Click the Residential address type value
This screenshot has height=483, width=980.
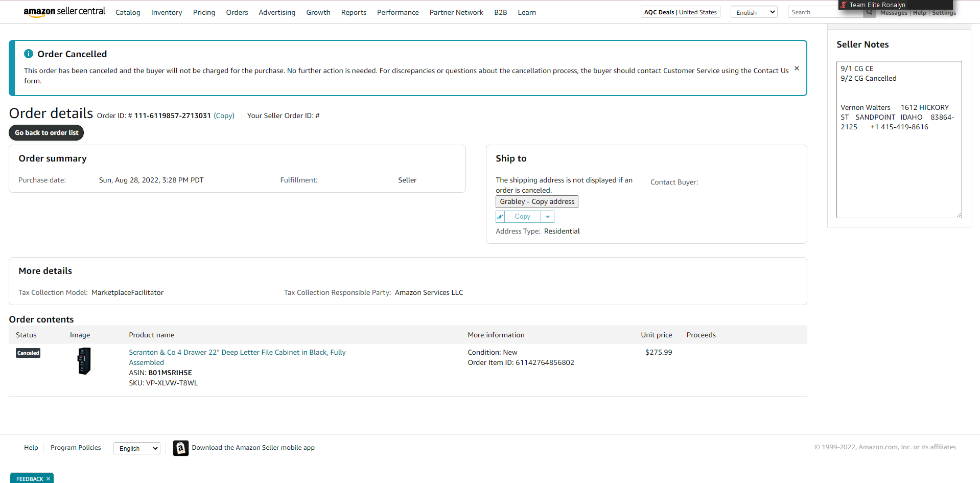pos(562,231)
